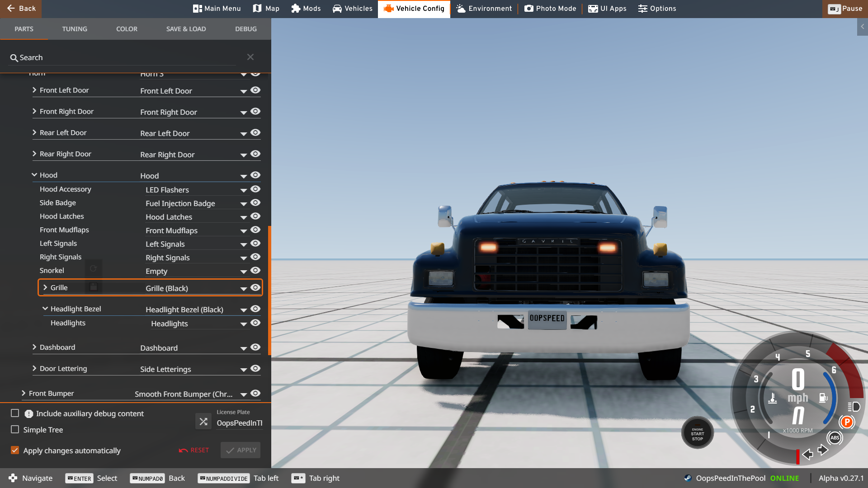
Task: Open the Snorkel part dropdown
Action: coord(243,272)
